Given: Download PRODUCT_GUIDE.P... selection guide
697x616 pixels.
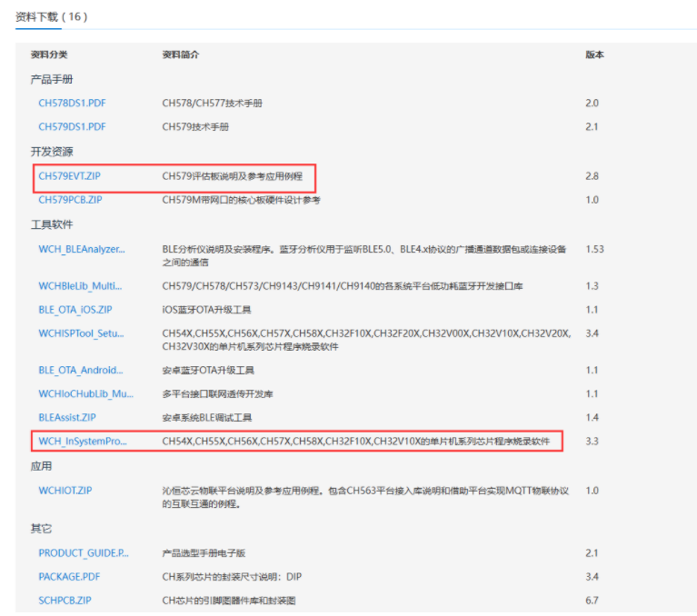Looking at the screenshot, I should [84, 553].
